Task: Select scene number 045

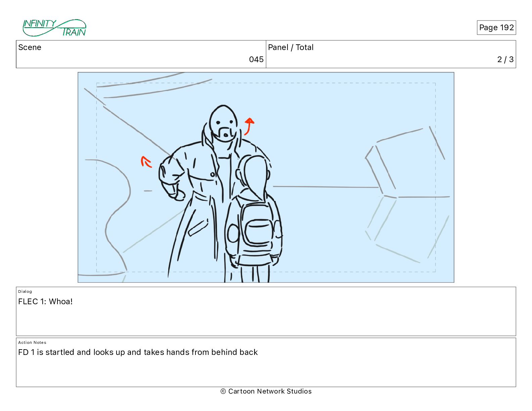Action: [256, 59]
